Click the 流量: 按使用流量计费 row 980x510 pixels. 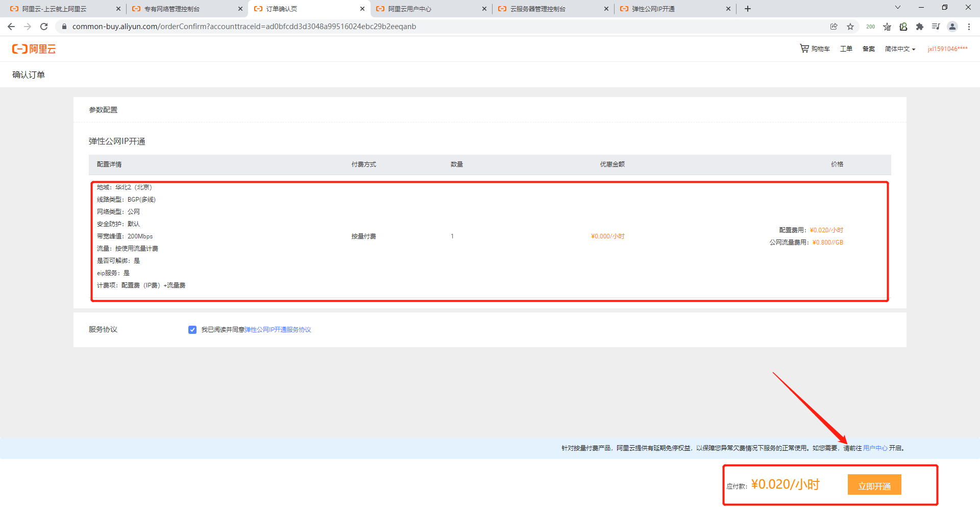(x=128, y=249)
